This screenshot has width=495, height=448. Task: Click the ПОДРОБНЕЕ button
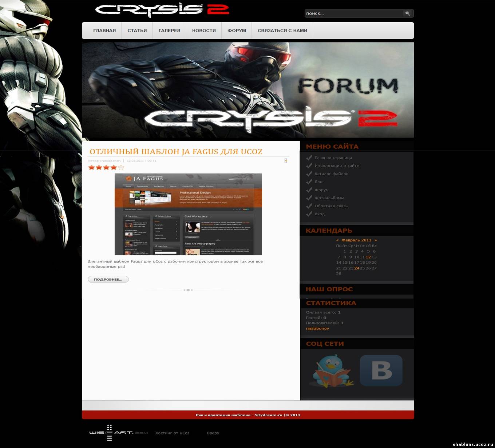[x=108, y=279]
